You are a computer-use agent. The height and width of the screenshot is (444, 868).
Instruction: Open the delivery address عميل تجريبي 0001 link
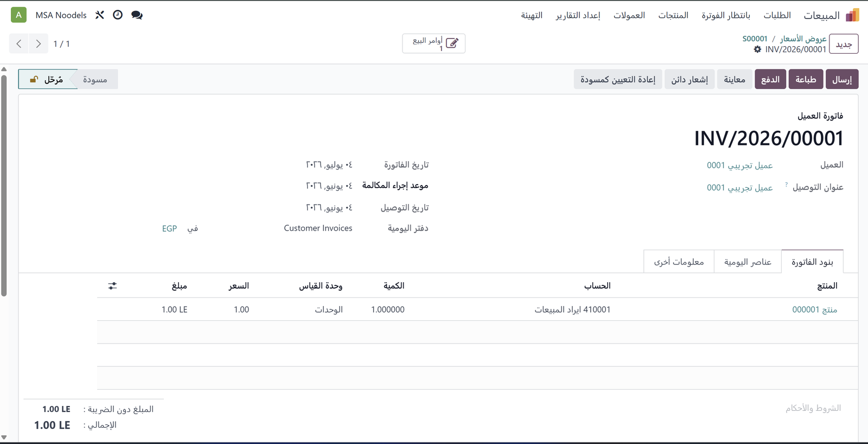click(x=739, y=187)
